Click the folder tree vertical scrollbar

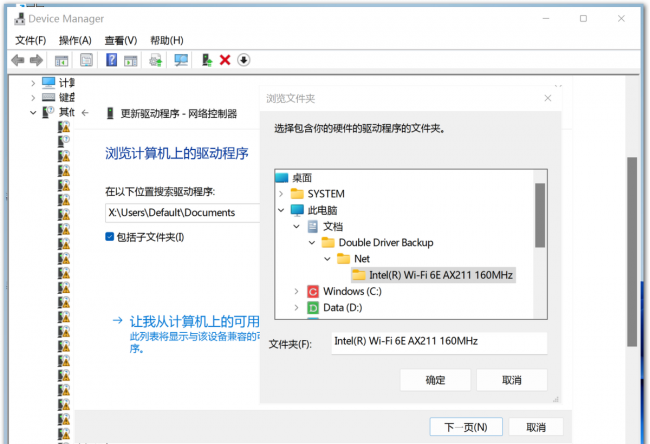[540, 215]
